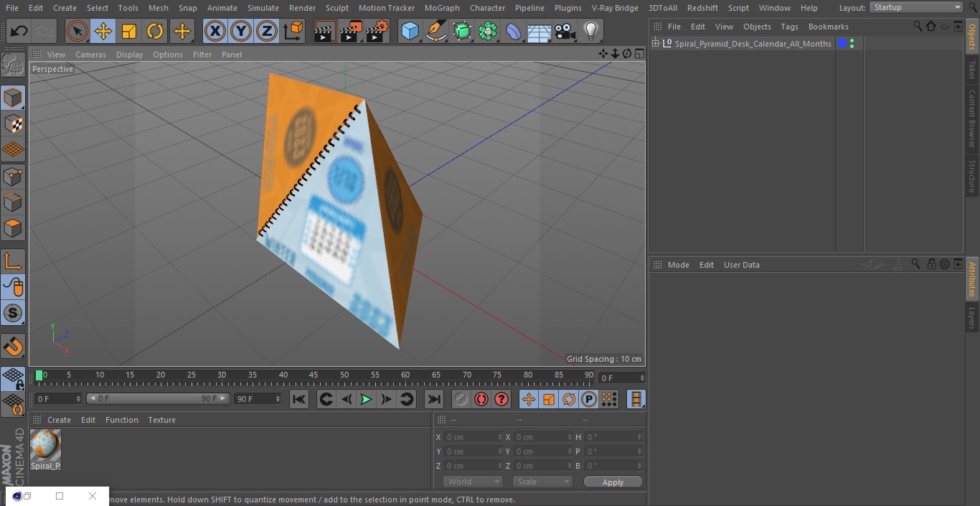Click the current frame field 0 F
The height and width of the screenshot is (506, 980).
coord(623,378)
